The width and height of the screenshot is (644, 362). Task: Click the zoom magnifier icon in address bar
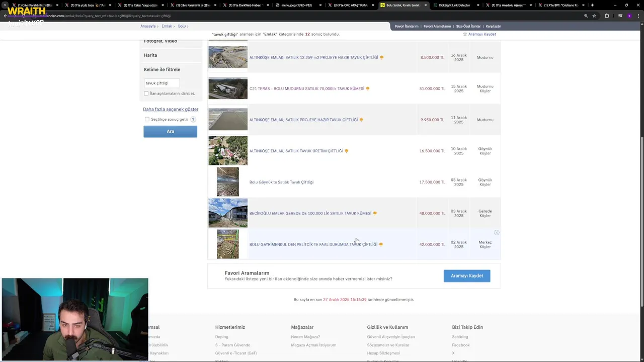(x=586, y=16)
